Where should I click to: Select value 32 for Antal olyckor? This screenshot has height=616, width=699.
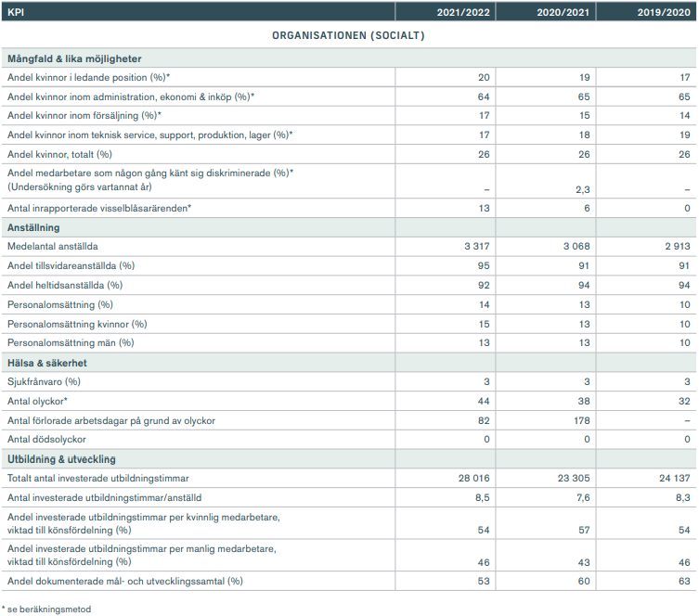(684, 402)
